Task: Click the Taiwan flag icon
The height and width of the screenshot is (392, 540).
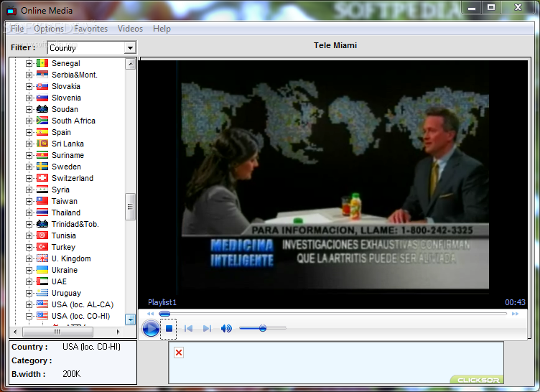Action: [42, 201]
